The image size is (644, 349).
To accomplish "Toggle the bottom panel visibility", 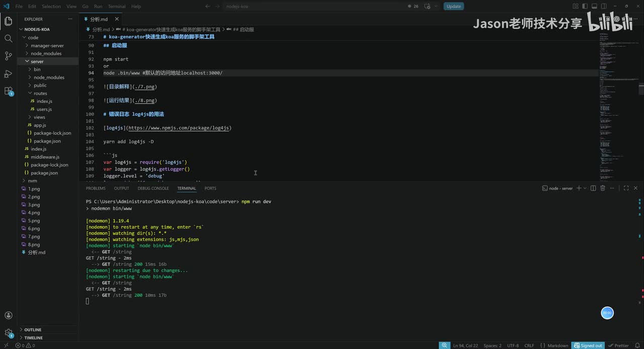I will click(x=594, y=6).
